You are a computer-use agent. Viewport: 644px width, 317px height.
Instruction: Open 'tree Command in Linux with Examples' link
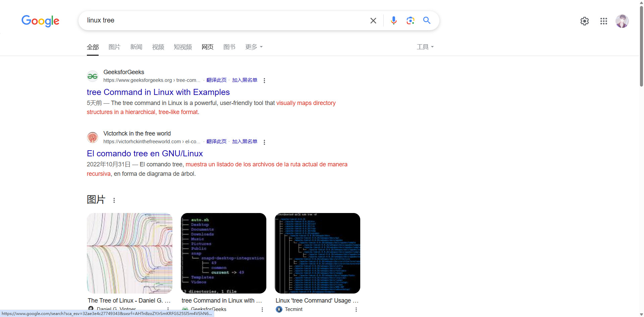pyautogui.click(x=158, y=92)
